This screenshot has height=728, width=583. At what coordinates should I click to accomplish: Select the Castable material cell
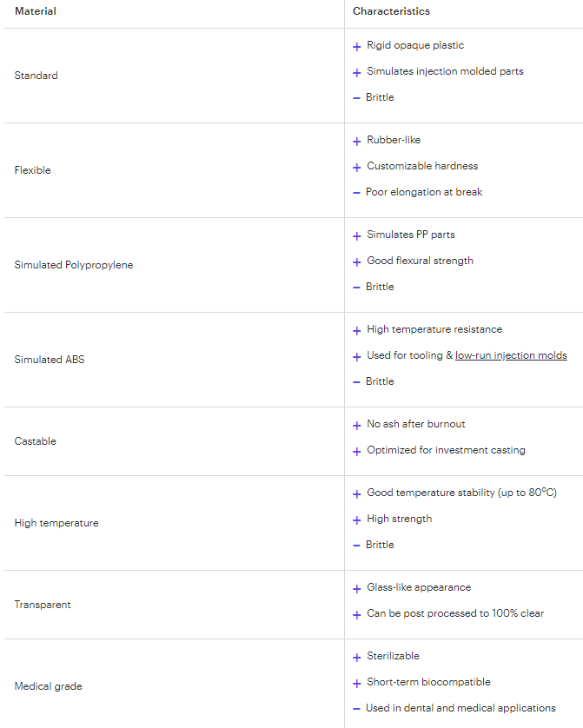pyautogui.click(x=175, y=441)
